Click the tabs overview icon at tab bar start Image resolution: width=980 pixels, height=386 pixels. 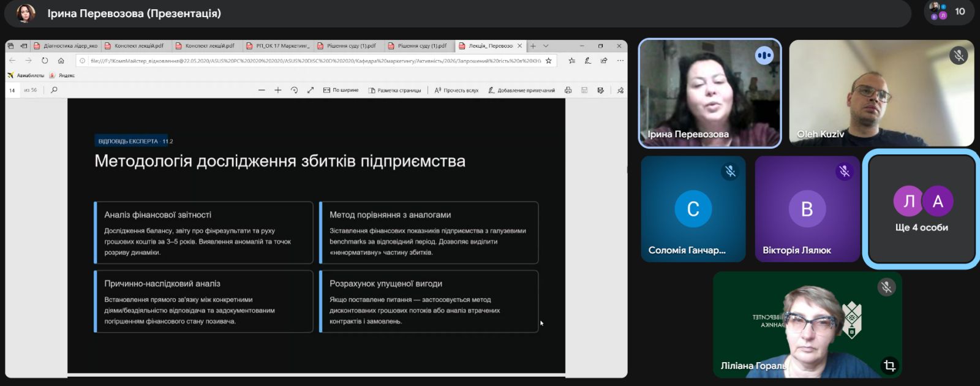pyautogui.click(x=10, y=46)
